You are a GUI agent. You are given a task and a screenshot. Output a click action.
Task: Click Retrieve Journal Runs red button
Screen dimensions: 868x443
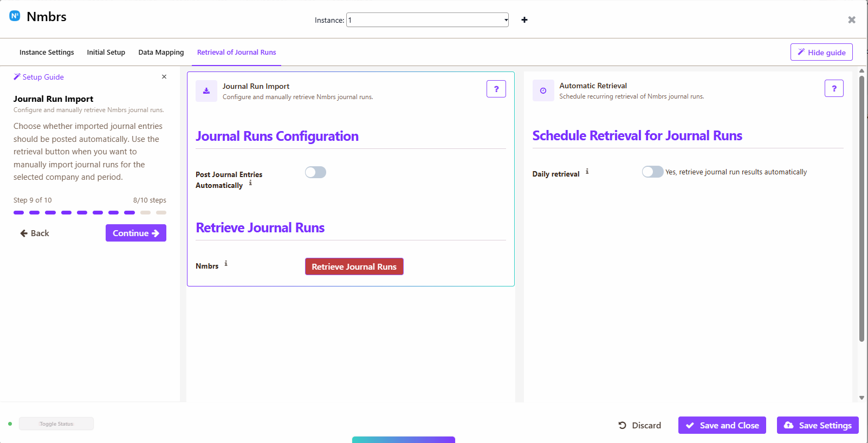click(x=354, y=266)
